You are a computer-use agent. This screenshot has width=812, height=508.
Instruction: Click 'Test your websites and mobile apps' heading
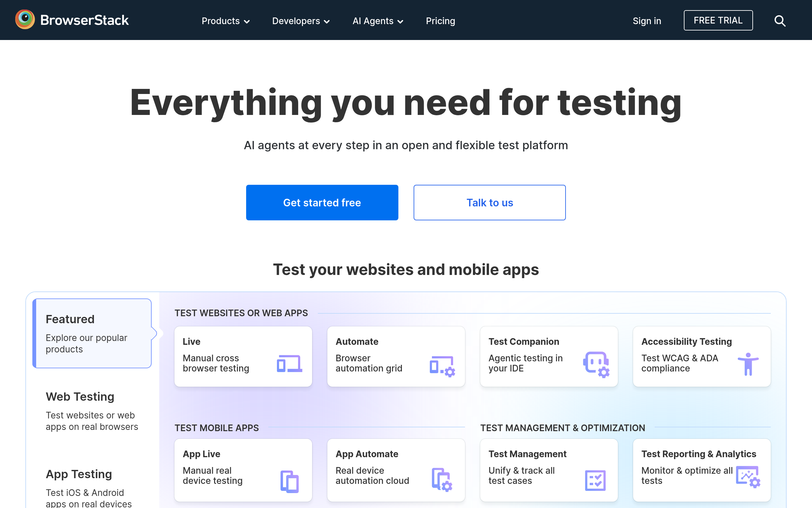(x=406, y=270)
